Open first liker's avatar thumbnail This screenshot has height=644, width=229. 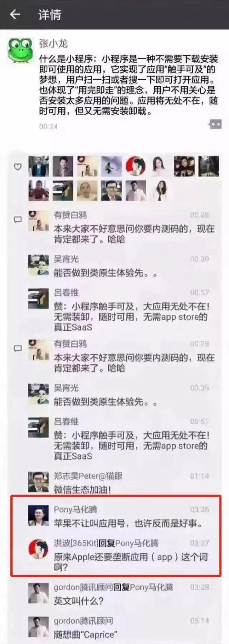coord(39,167)
